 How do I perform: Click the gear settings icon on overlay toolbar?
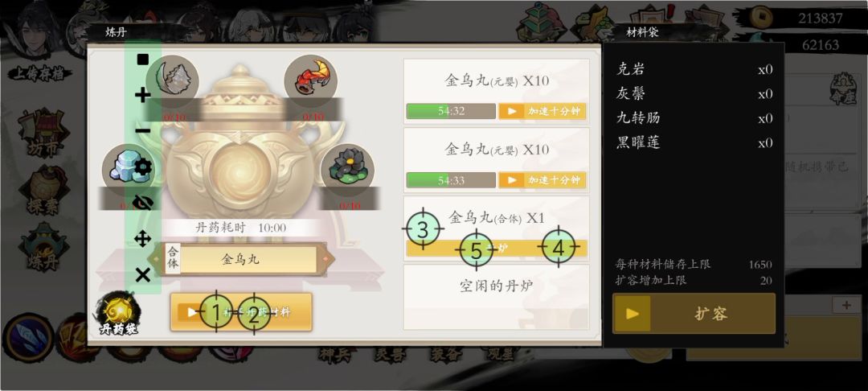tap(143, 167)
